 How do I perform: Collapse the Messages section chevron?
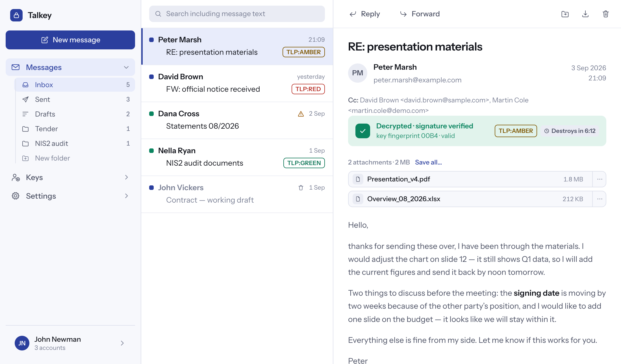126,67
